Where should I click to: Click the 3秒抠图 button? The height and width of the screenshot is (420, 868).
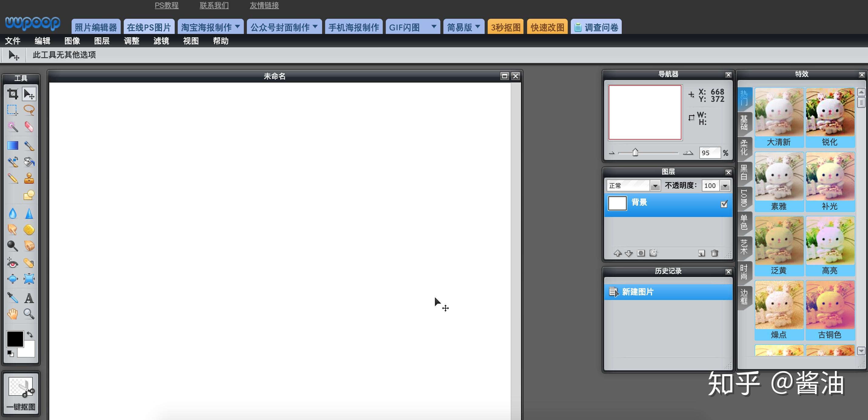pyautogui.click(x=506, y=27)
